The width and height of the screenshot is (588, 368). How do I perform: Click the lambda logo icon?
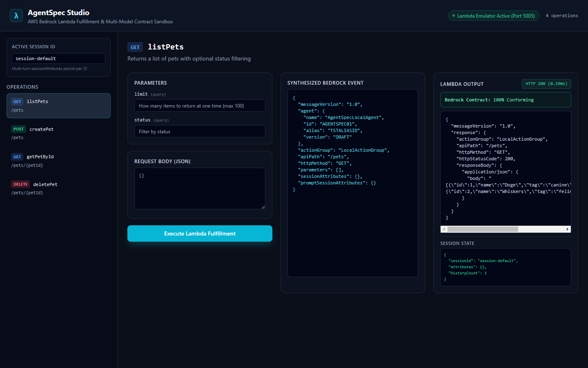(16, 16)
